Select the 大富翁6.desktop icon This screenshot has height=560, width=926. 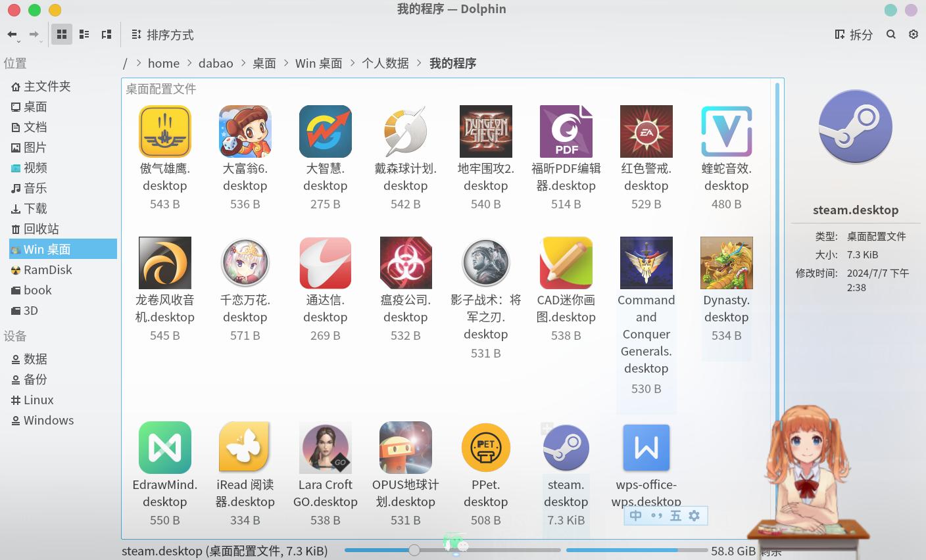[x=245, y=131]
